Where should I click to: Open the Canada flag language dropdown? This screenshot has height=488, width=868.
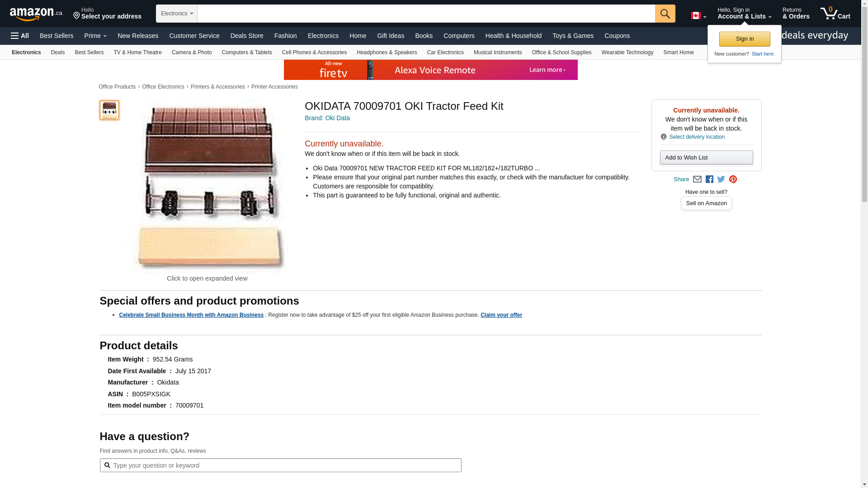point(698,16)
